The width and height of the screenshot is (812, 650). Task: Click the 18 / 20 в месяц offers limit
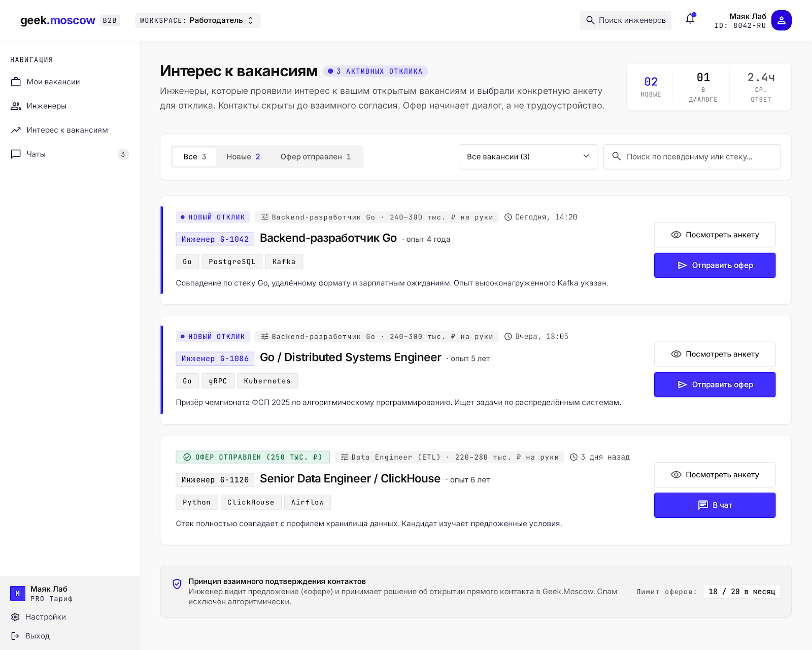point(741,592)
